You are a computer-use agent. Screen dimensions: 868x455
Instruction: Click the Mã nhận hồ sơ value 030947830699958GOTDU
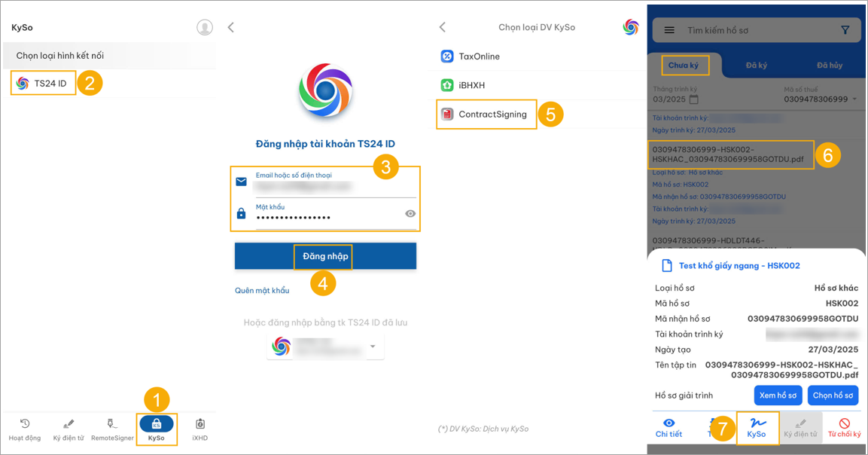click(803, 319)
